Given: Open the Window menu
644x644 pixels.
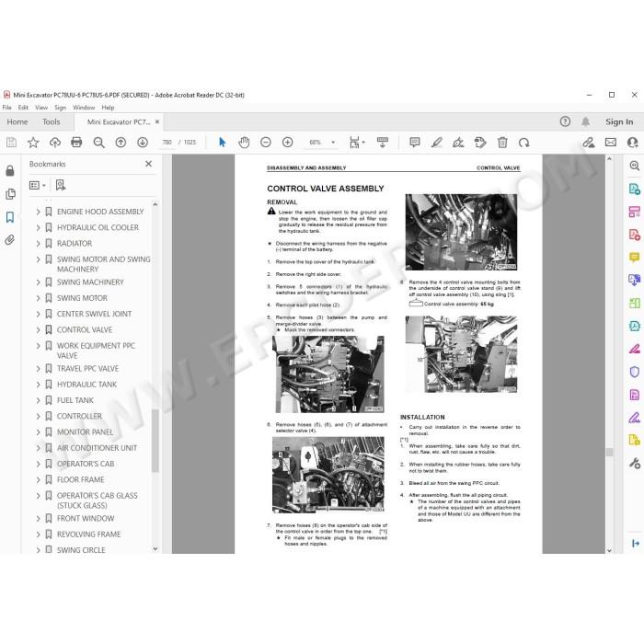Looking at the screenshot, I should coord(84,108).
